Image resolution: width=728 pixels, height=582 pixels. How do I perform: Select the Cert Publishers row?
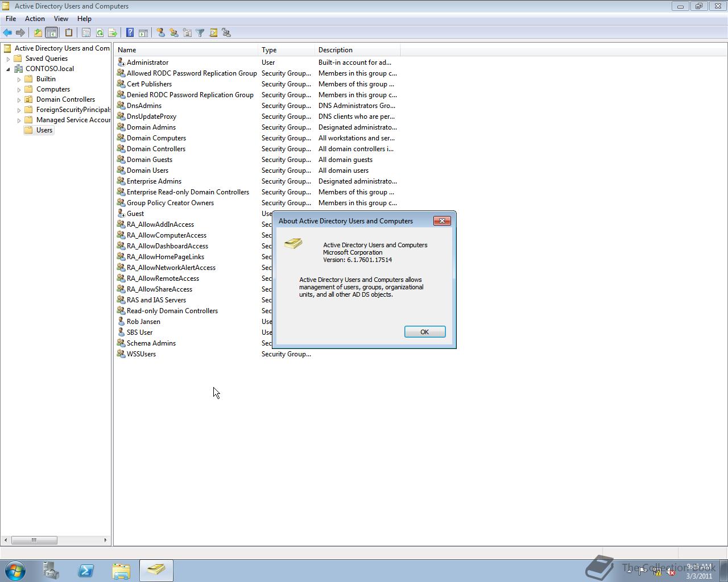click(x=258, y=84)
